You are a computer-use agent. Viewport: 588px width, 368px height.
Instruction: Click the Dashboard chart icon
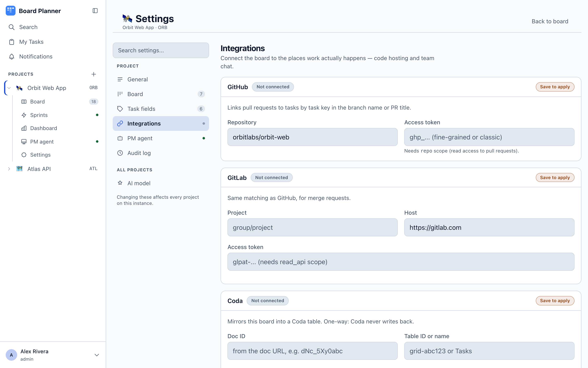(24, 128)
